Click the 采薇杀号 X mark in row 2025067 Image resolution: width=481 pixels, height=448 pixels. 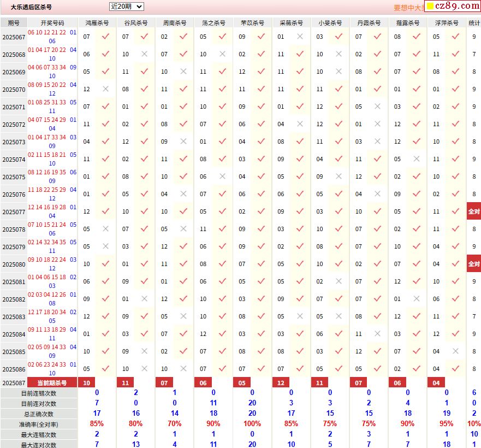click(300, 37)
